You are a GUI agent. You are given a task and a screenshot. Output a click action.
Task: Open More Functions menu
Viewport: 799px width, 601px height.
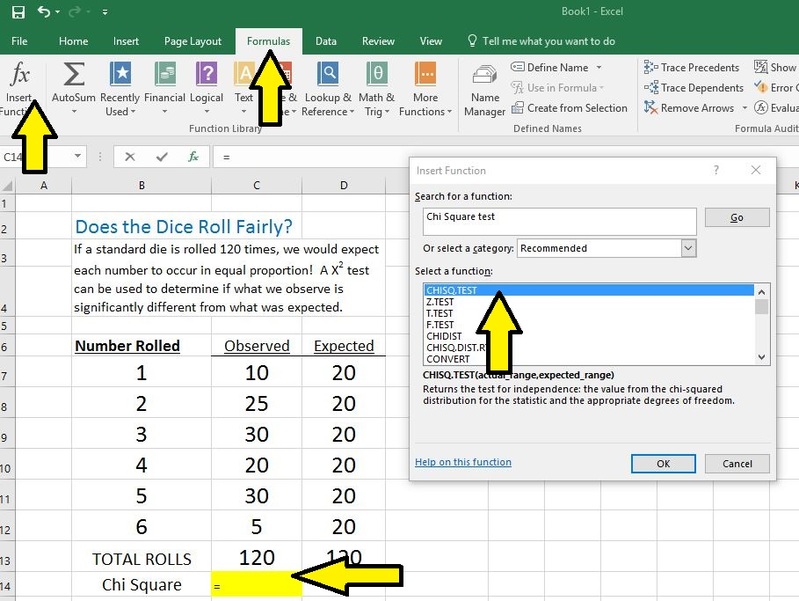point(425,76)
